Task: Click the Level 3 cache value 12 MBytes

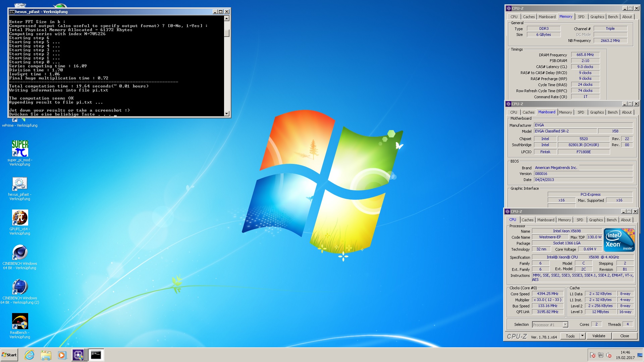Action: point(600,312)
